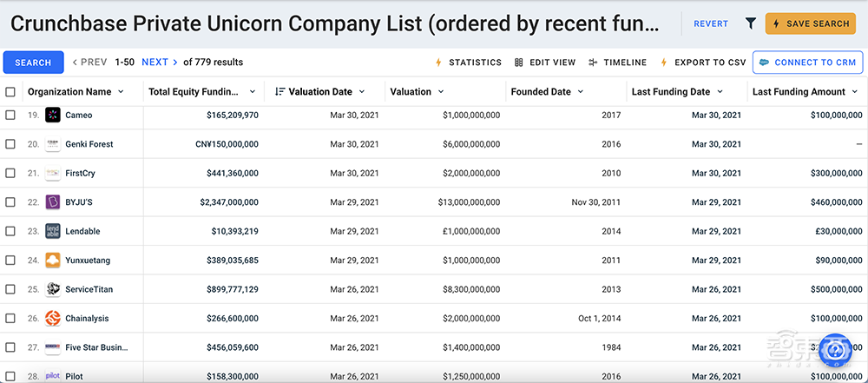Click the SAVE SEARCH button
Viewport: 868px width, 383px height.
(811, 23)
